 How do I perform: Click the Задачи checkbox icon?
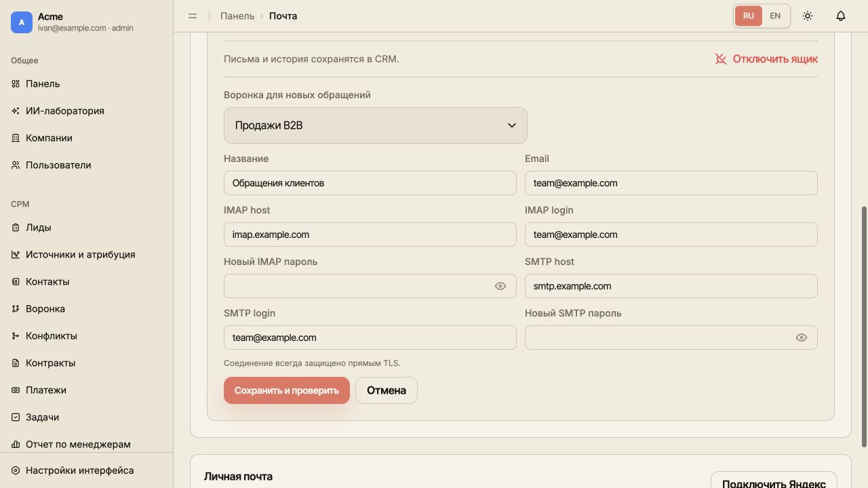[16, 417]
